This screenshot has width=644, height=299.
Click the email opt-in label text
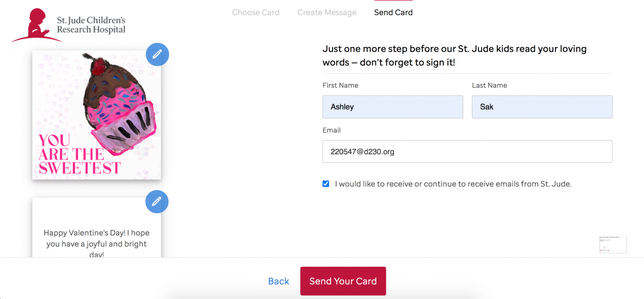coord(453,184)
